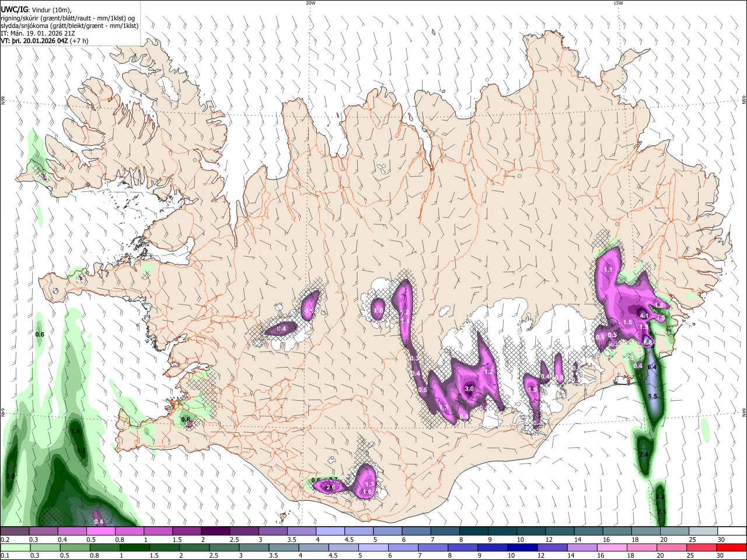Click the '4.1' snowfall value label

(x=644, y=316)
